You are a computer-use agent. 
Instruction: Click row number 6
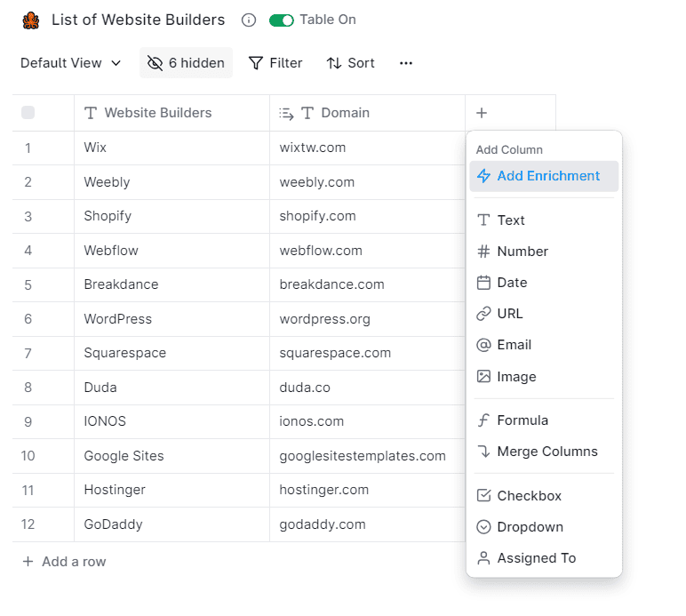coord(28,319)
